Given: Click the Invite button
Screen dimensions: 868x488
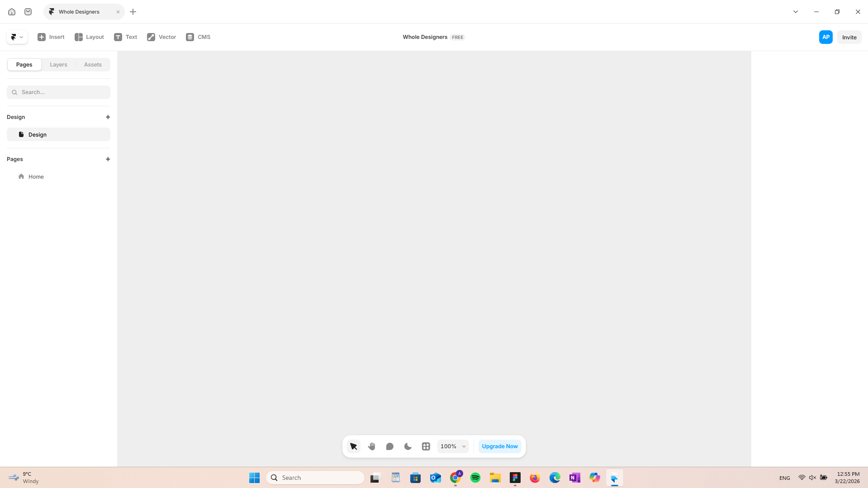Looking at the screenshot, I should (x=849, y=38).
